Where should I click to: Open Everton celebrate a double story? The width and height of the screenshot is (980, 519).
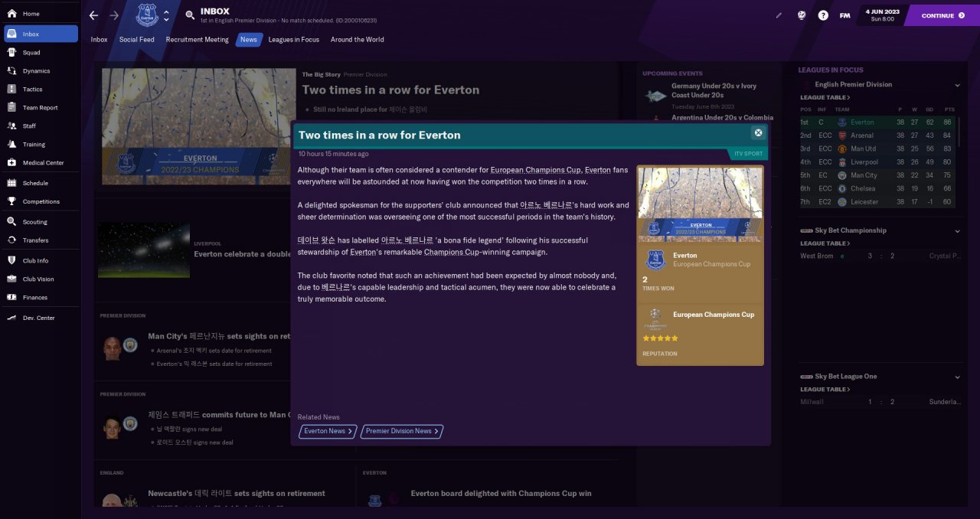[241, 254]
